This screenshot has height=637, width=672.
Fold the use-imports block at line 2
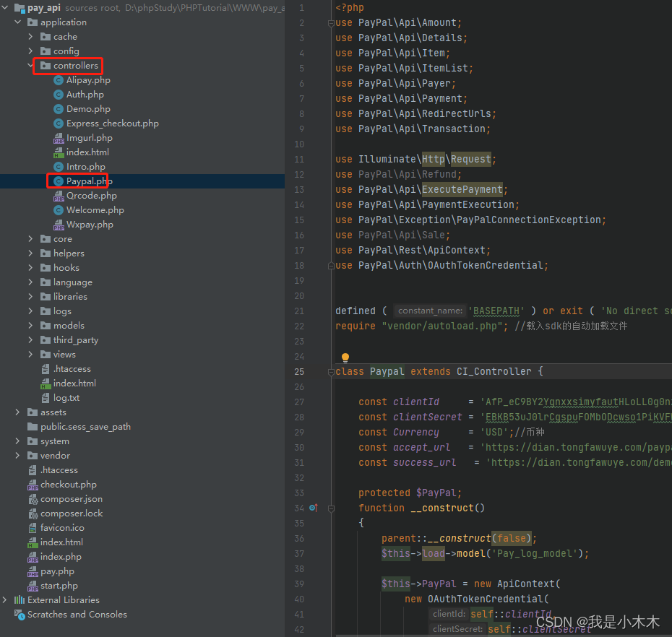tap(331, 23)
